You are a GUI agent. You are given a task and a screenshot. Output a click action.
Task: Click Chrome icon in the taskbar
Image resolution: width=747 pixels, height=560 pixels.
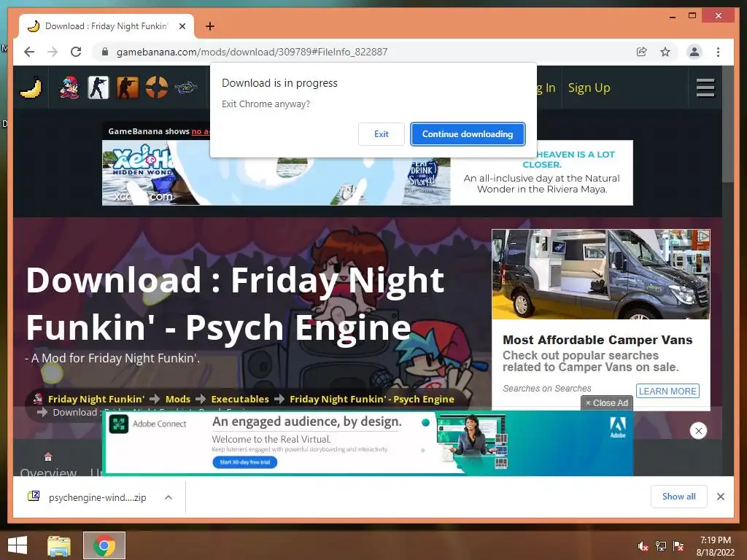click(104, 545)
